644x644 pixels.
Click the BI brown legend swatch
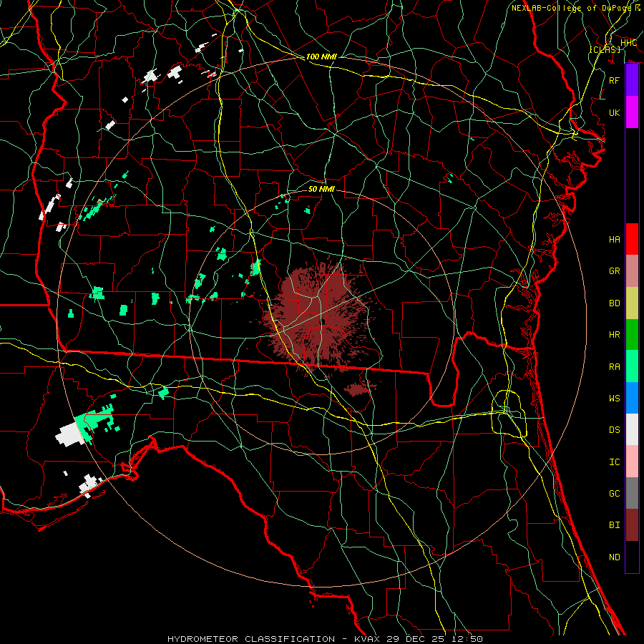[632, 525]
